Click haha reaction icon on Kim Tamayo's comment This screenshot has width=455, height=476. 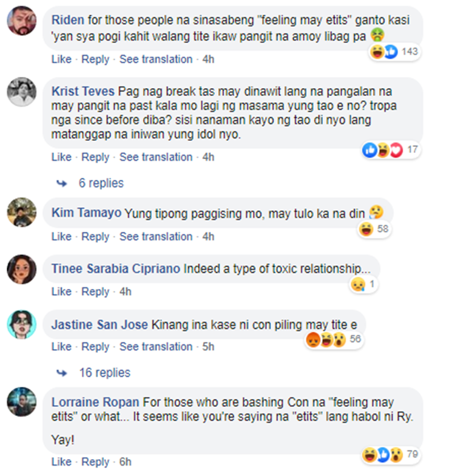click(366, 229)
